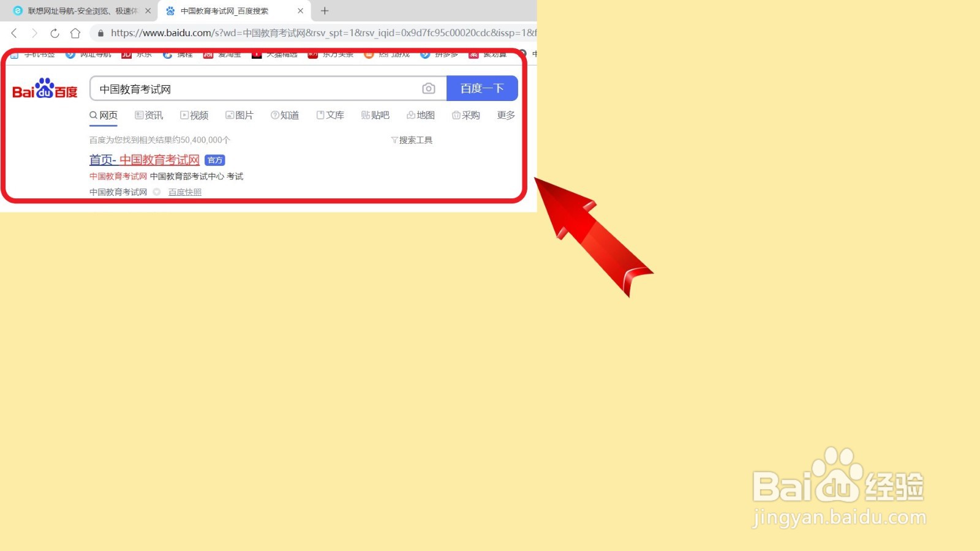
Task: Click the address bar URL
Action: 323,33
